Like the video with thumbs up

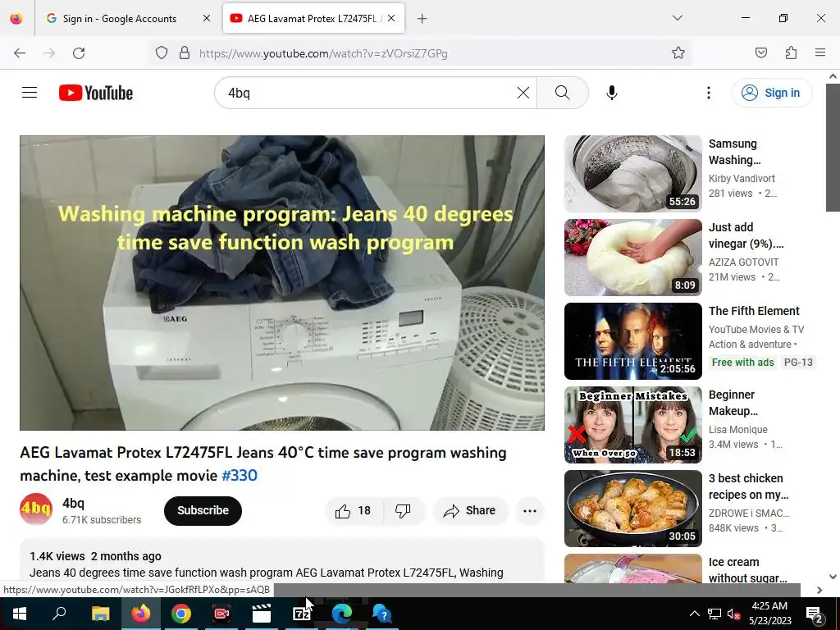coord(354,510)
